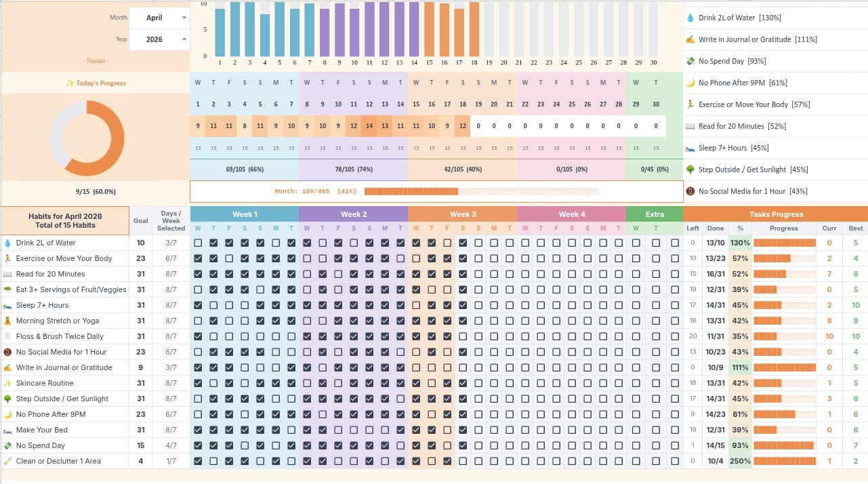Image resolution: width=868 pixels, height=484 pixels.
Task: Click the sparkle icon next to Skincare Routine
Action: 7,383
